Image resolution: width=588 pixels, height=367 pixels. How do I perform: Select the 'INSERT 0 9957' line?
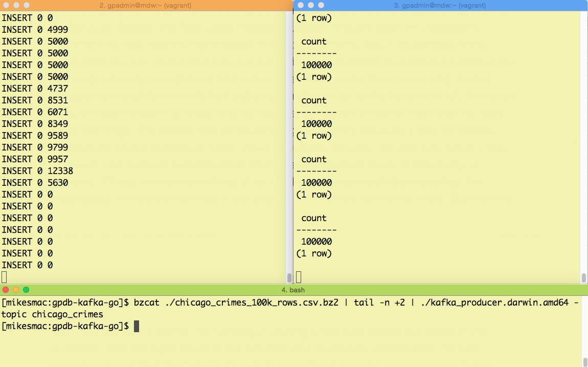click(x=35, y=159)
